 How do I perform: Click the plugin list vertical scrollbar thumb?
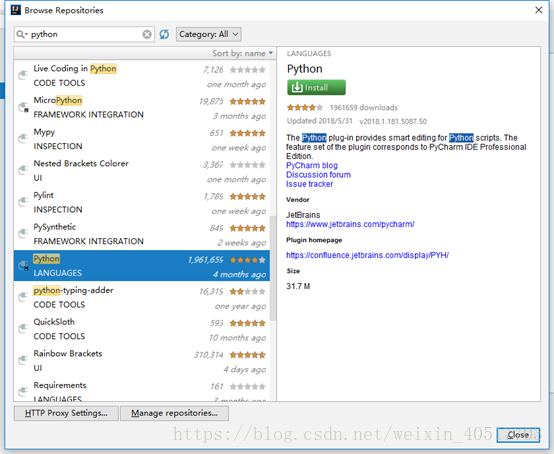pyautogui.click(x=273, y=268)
